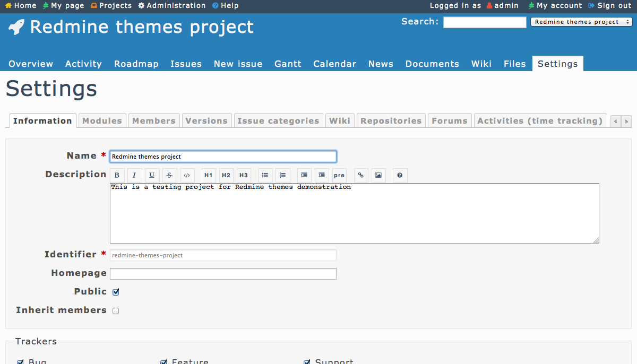The height and width of the screenshot is (364, 637).
Task: Select the Information settings tab
Action: (42, 121)
